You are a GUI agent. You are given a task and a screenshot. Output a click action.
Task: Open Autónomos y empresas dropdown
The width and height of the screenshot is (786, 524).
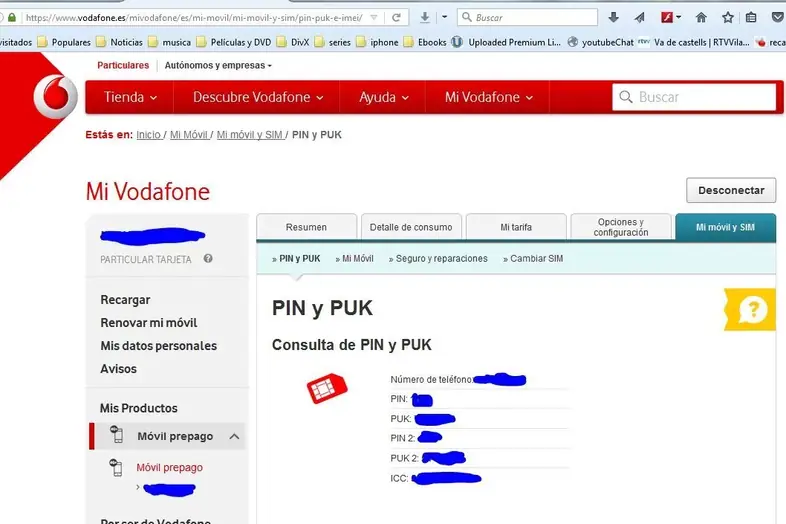(218, 65)
